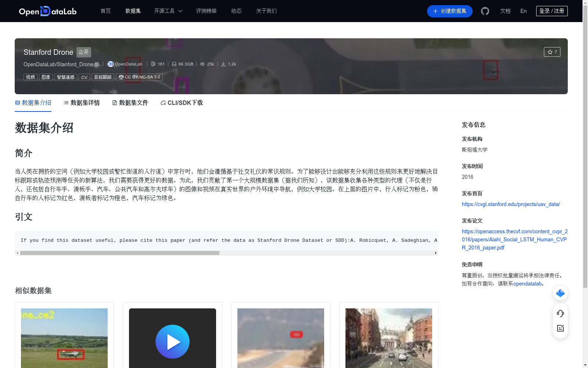Open the GitHub icon link

485,11
